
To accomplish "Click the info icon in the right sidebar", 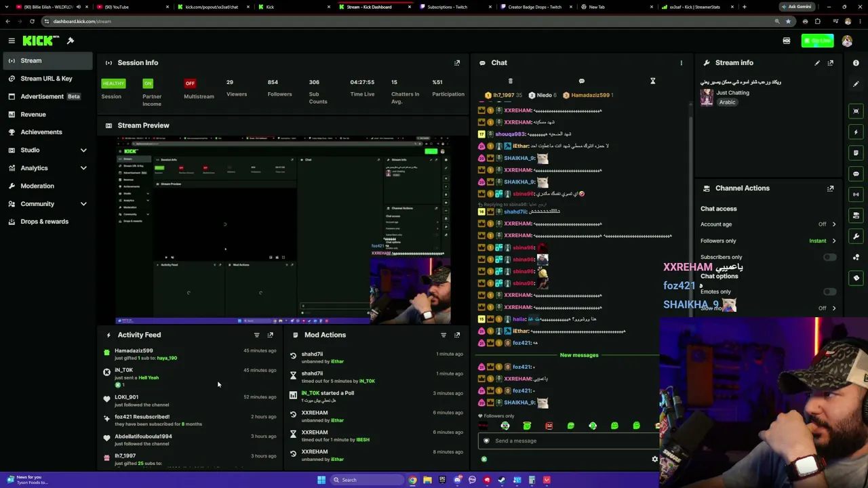I will (x=856, y=63).
